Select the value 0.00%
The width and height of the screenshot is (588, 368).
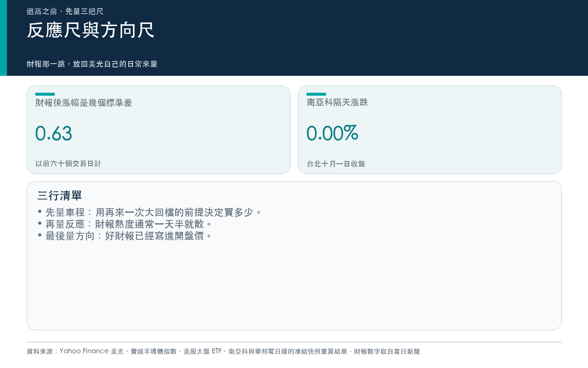pos(332,133)
